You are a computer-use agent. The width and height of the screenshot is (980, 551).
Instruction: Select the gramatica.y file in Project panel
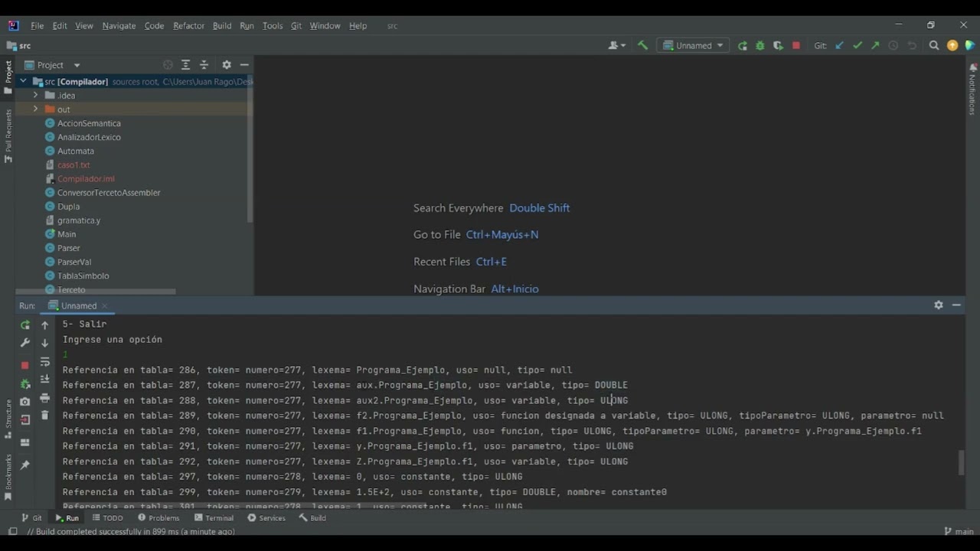pyautogui.click(x=79, y=220)
